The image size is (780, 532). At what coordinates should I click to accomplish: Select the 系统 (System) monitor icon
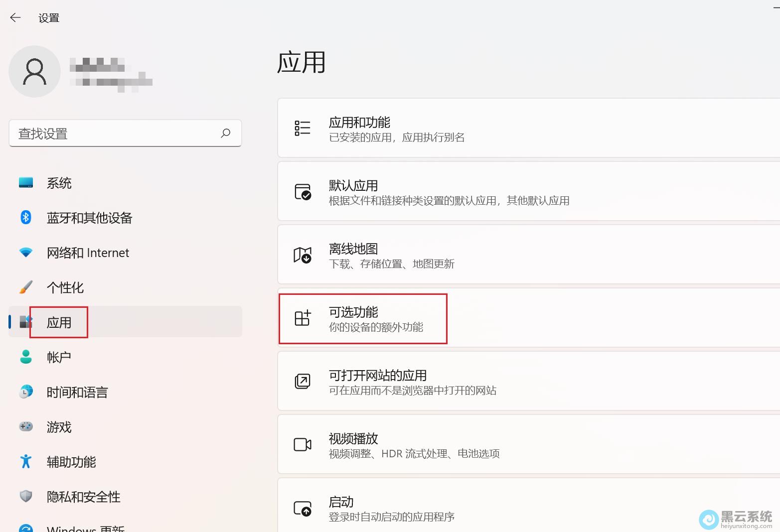click(x=25, y=183)
